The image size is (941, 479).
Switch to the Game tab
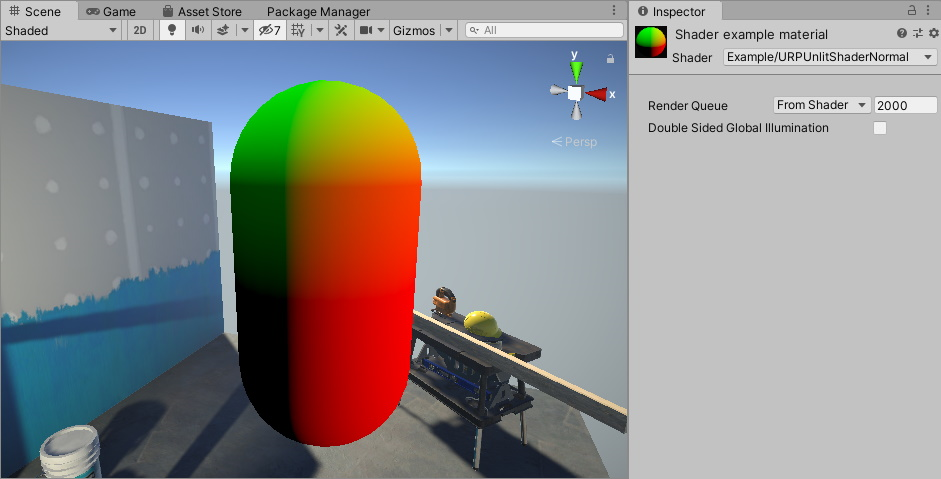[110, 11]
